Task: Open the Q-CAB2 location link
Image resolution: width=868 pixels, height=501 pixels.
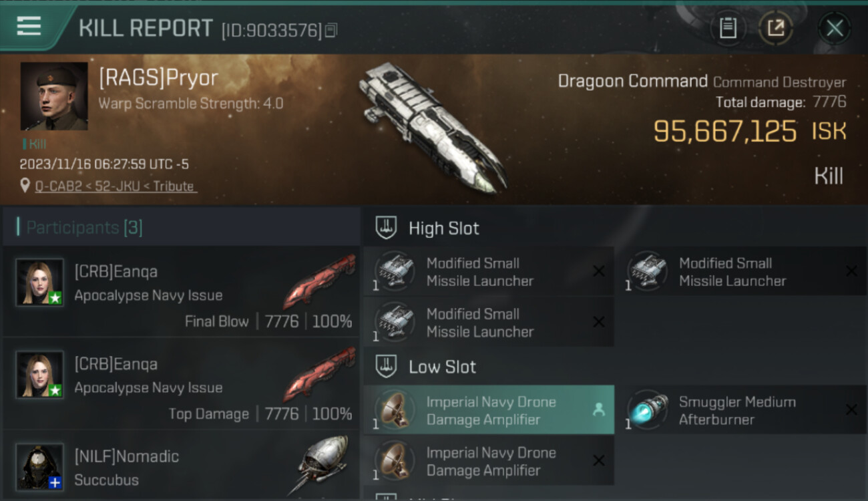Action: click(116, 186)
